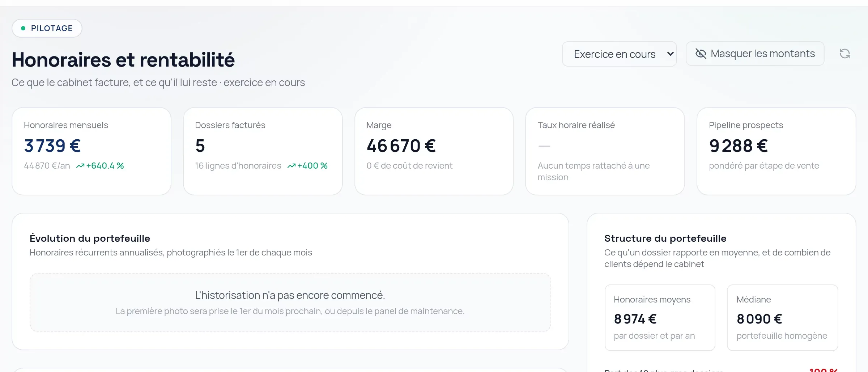
Task: Click the +400 % trend indicator
Action: 307,166
